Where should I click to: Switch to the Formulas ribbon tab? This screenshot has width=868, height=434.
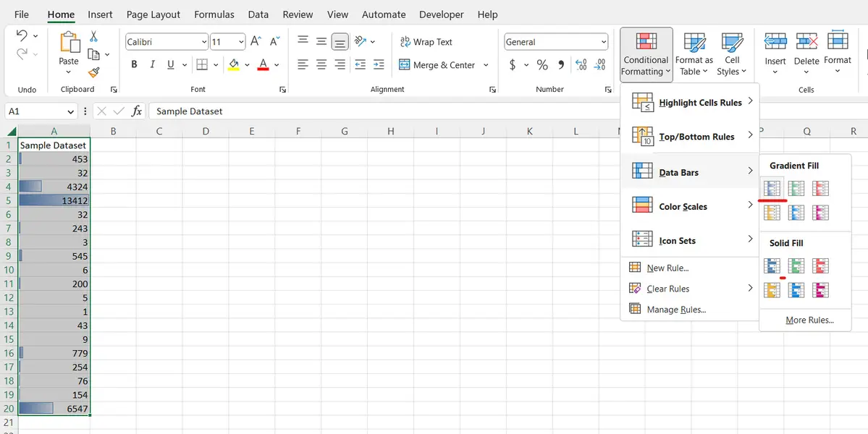coord(214,14)
